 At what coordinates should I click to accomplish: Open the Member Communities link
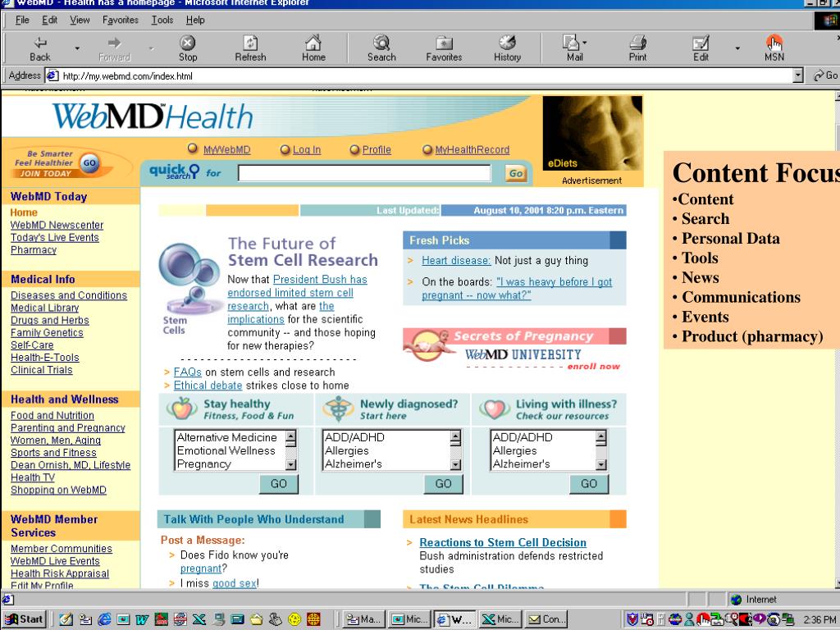(x=61, y=549)
